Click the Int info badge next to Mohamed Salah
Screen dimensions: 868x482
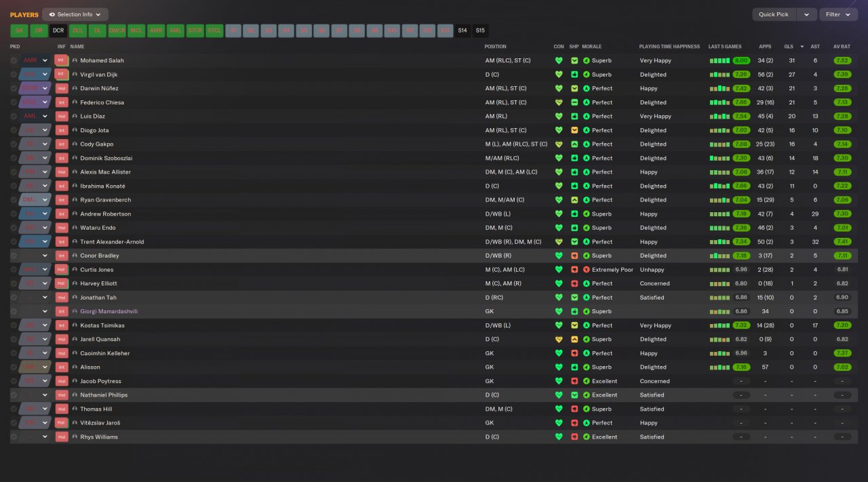tap(62, 60)
